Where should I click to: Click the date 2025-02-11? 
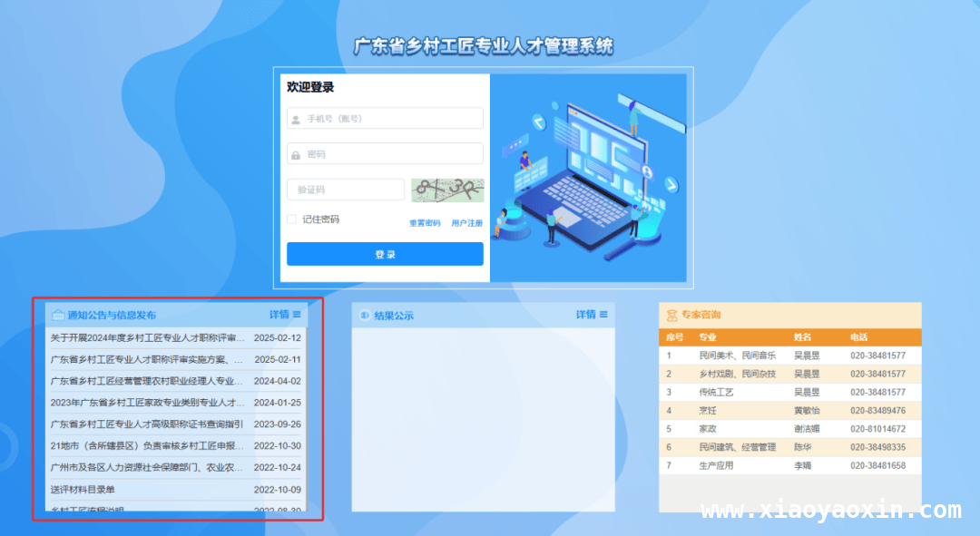click(278, 360)
